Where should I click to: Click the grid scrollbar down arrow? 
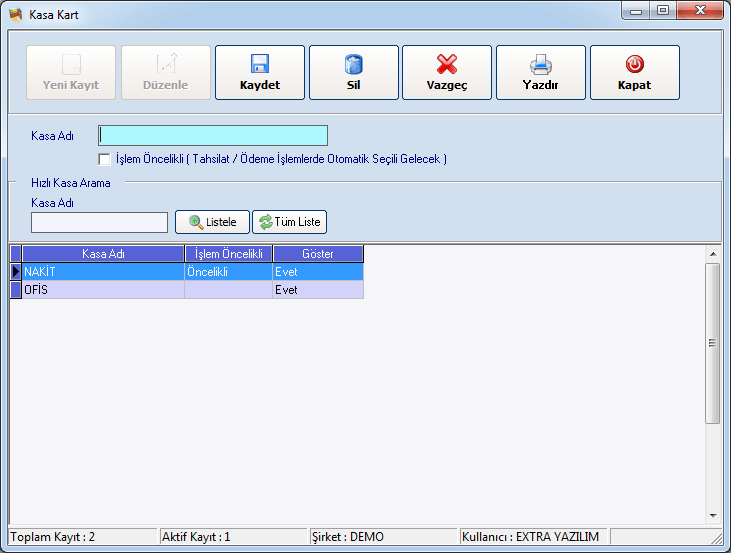point(713,516)
